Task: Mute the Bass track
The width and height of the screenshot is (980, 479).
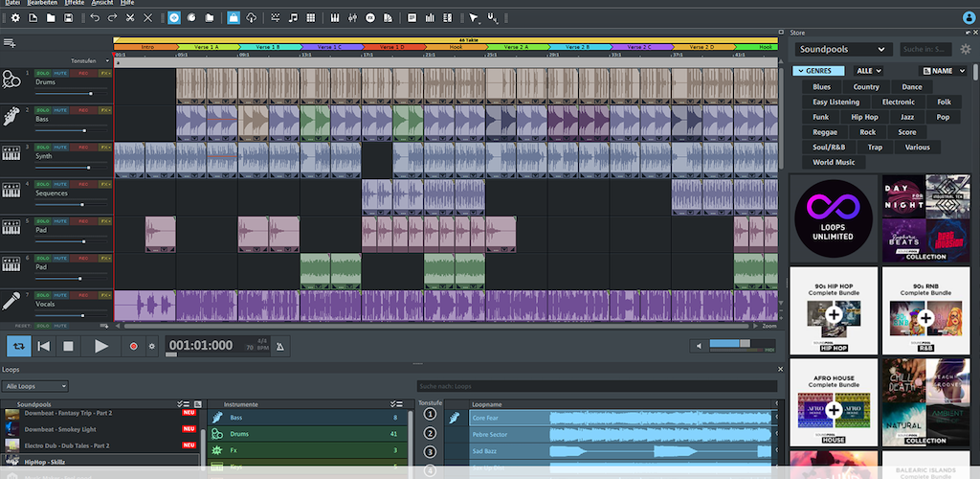Action: pos(62,110)
